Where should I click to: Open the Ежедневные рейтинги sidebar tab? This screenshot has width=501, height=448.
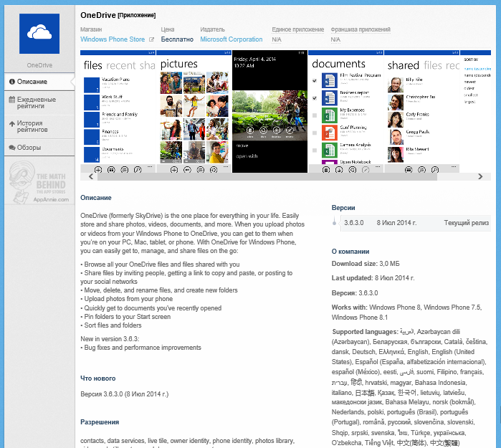click(x=39, y=103)
